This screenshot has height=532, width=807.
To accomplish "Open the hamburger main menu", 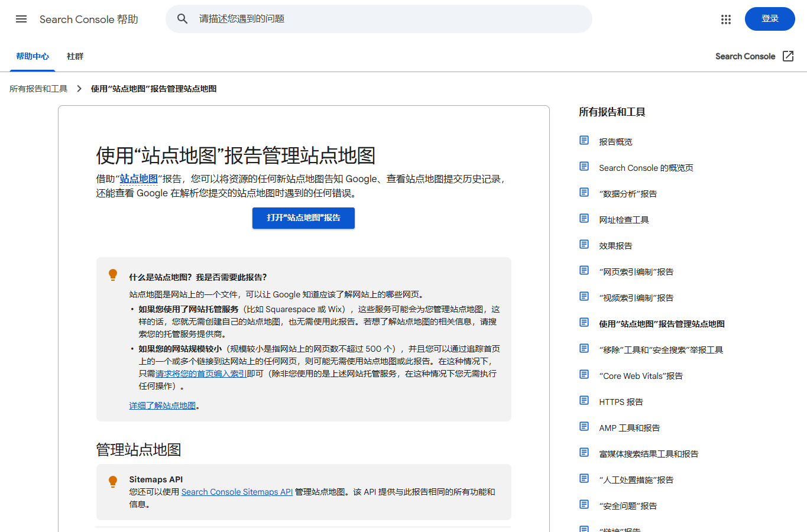I will pyautogui.click(x=21, y=19).
